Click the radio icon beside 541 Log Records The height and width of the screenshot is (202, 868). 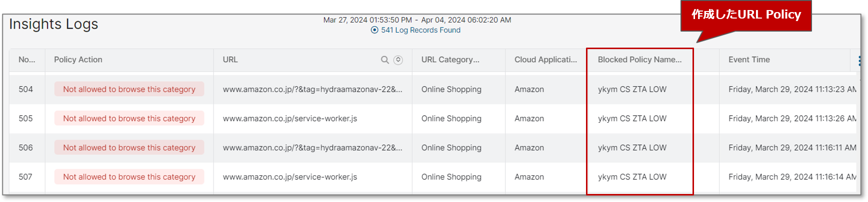coord(374,30)
